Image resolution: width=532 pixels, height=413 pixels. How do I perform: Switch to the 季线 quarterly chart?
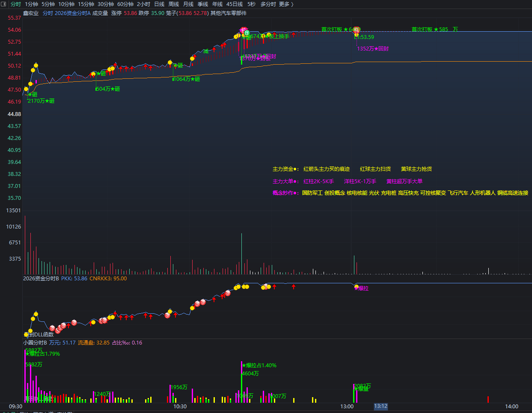203,4
